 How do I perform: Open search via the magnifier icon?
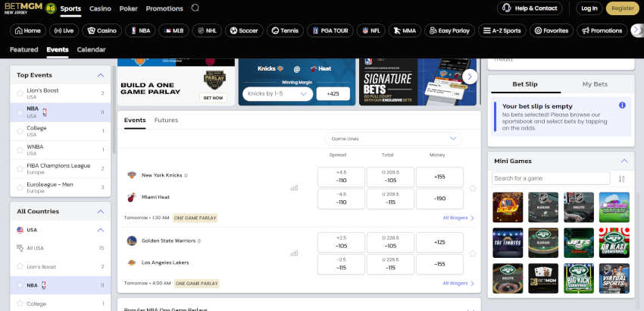tap(195, 8)
